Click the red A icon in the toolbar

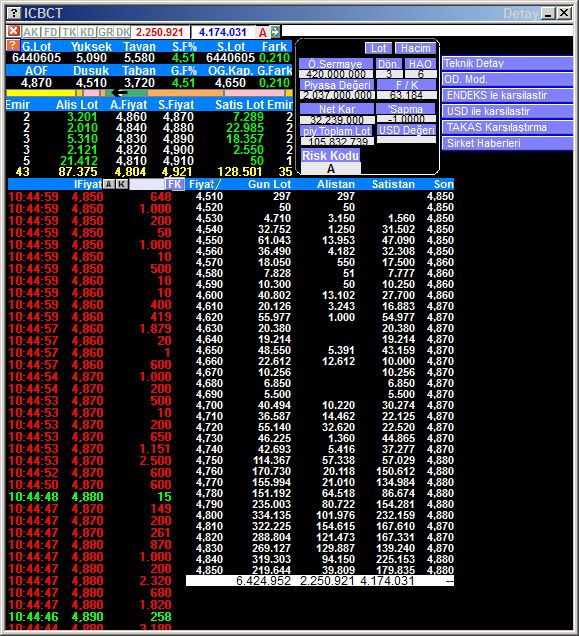263,32
